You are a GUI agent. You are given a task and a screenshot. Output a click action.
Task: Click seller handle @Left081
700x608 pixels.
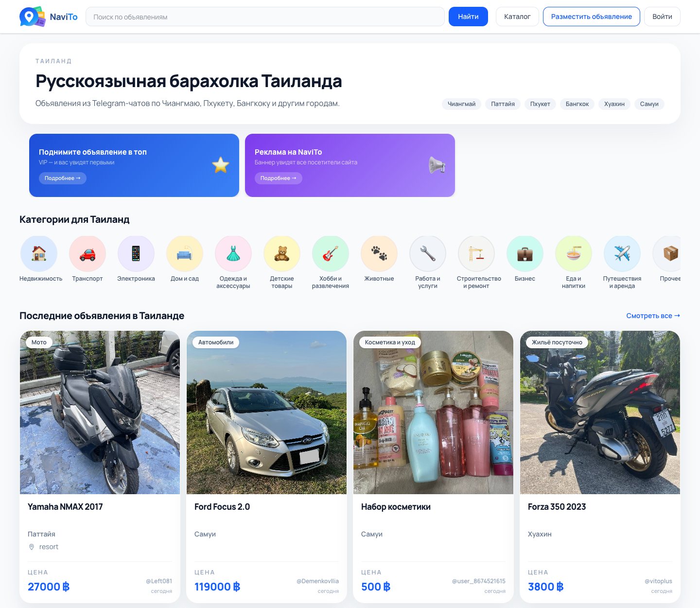(x=159, y=581)
